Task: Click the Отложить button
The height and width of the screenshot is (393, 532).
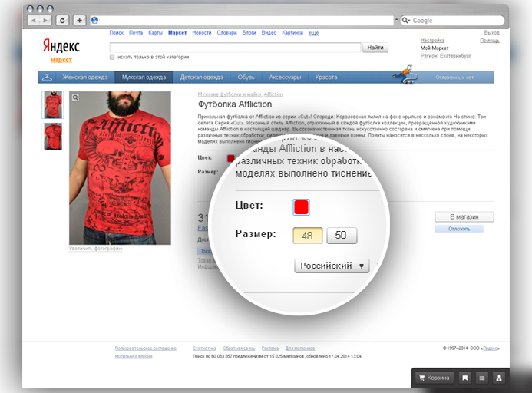Action: point(459,229)
